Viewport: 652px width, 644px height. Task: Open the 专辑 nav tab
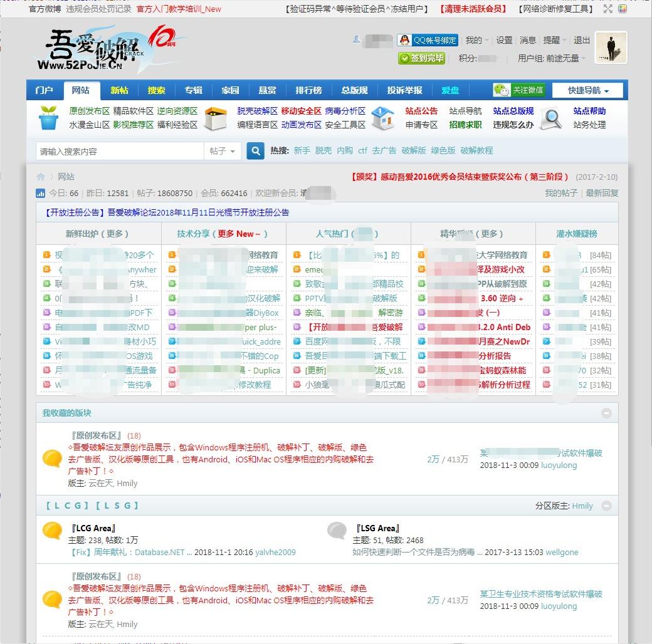193,90
